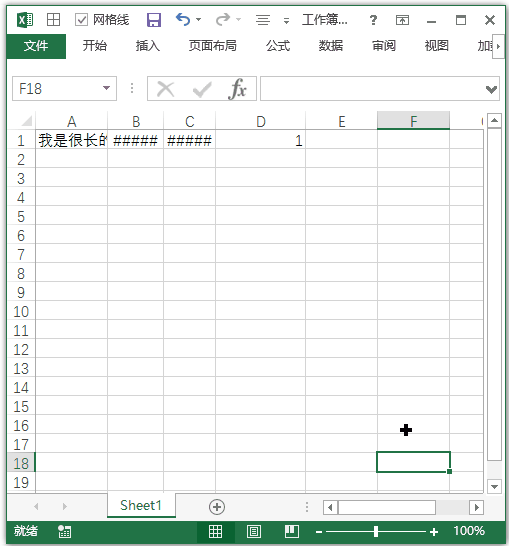This screenshot has width=509, height=546.
Task: Select column B header
Action: (135, 122)
